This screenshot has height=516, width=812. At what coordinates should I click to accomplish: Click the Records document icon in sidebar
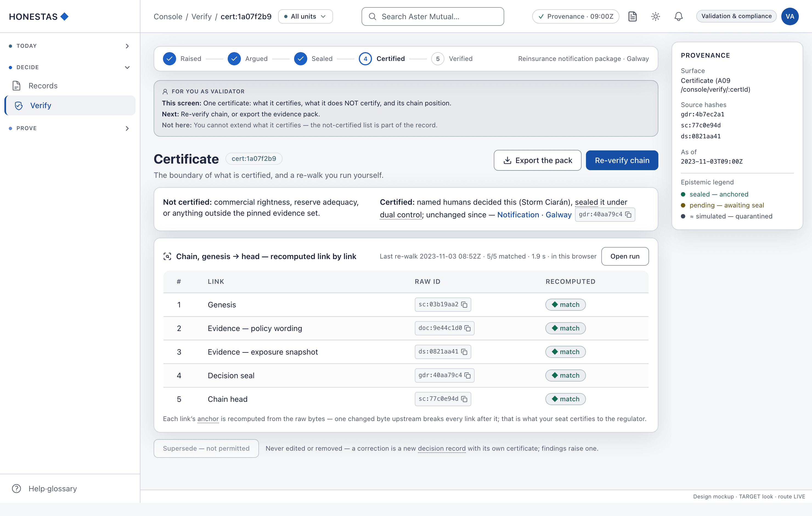click(16, 86)
